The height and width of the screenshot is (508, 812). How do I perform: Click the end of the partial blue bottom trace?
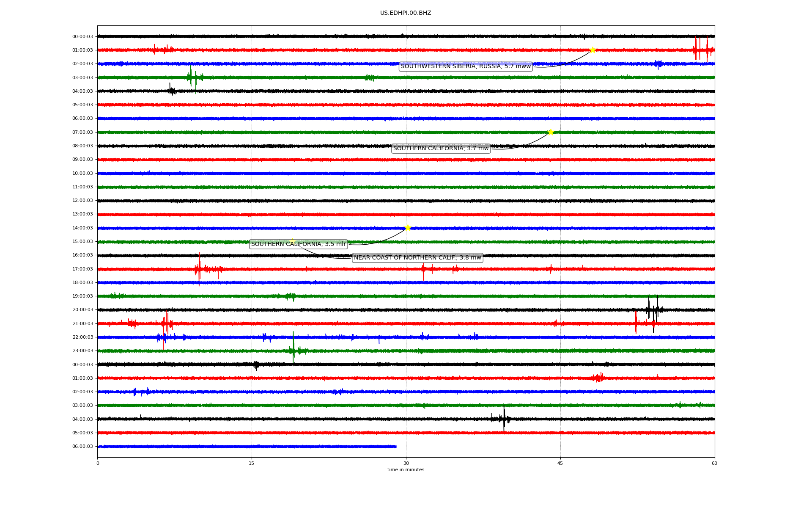point(395,446)
